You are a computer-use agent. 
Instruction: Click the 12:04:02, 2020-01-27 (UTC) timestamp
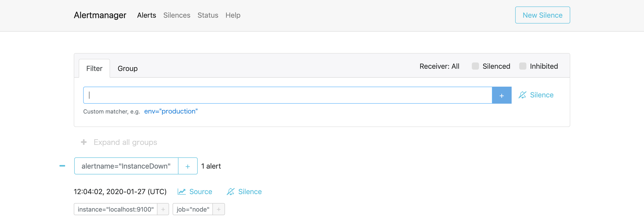point(120,192)
